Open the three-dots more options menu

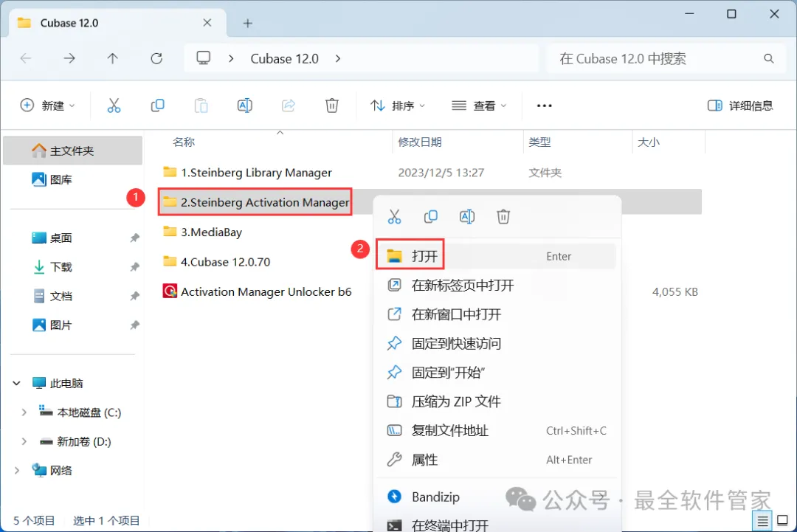coord(544,106)
